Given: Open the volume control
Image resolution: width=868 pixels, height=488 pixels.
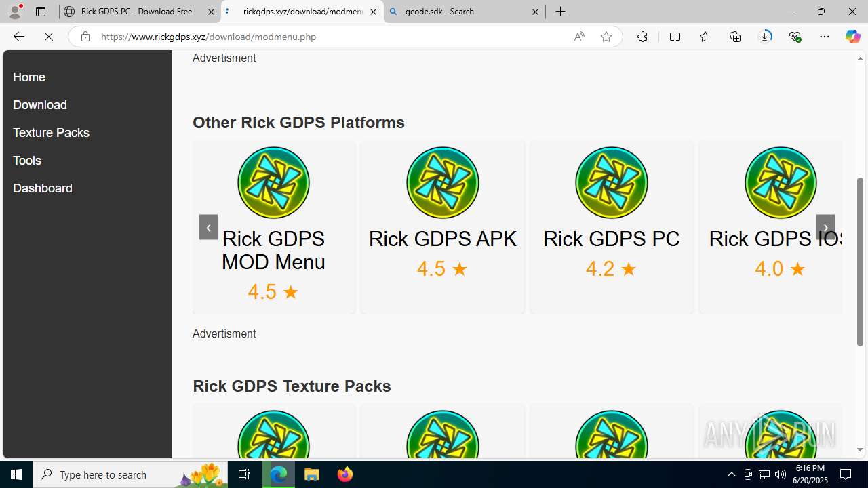Looking at the screenshot, I should pos(781,474).
